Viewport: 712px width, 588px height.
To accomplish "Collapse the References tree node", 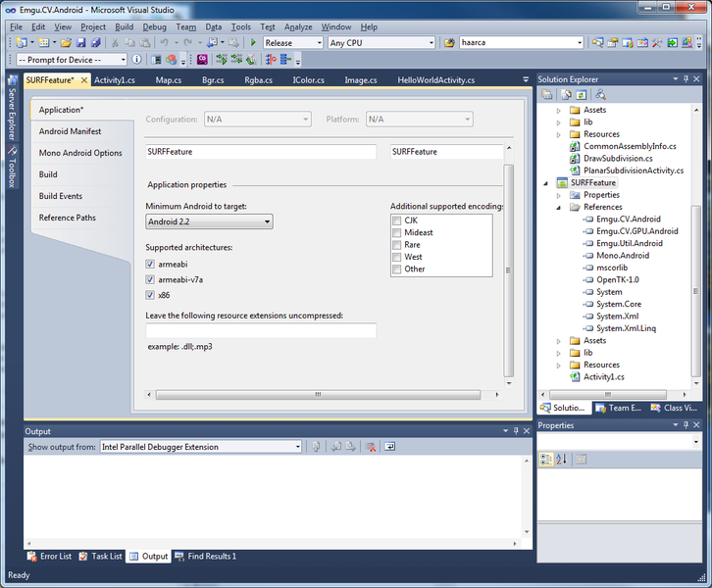I will click(x=559, y=208).
